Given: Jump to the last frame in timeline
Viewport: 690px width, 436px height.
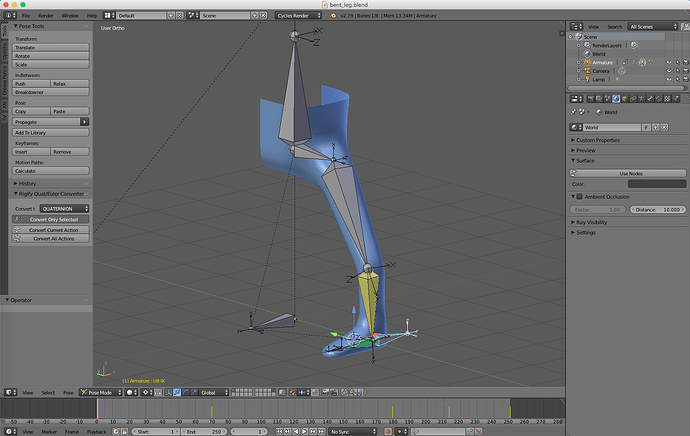Looking at the screenshot, I should tap(322, 432).
